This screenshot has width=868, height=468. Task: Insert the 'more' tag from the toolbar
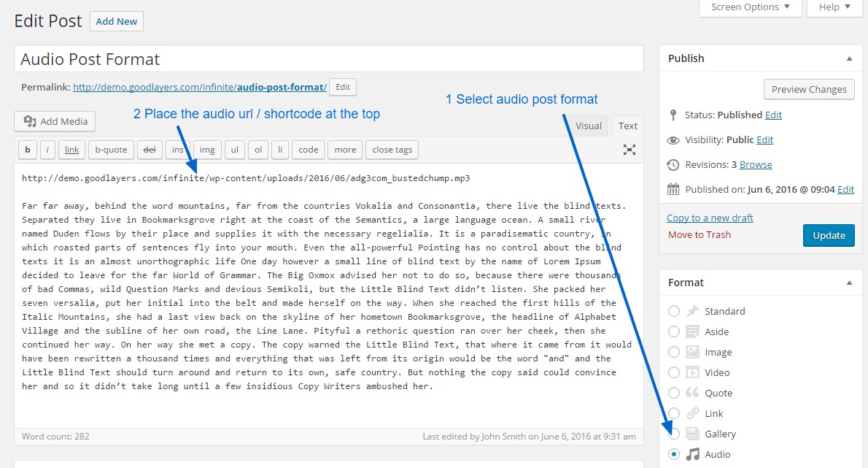tap(345, 150)
